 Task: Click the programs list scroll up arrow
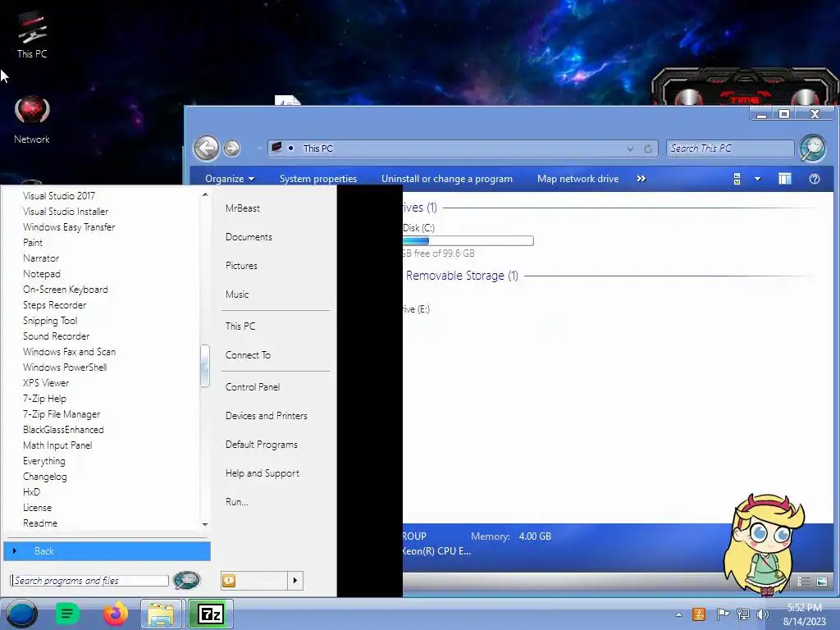point(205,194)
